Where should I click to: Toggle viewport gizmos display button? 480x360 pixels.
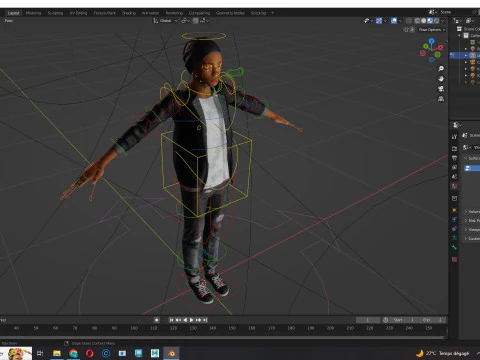pos(379,21)
